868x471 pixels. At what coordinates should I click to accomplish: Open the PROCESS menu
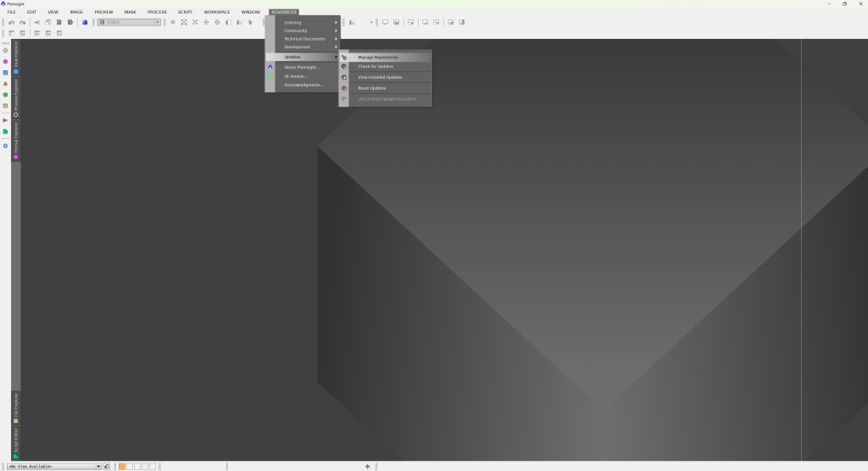click(157, 12)
